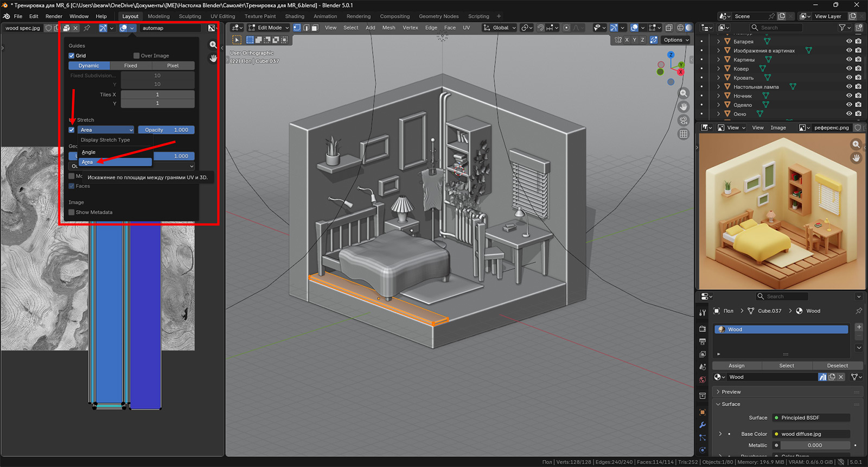This screenshot has height=467, width=868.
Task: Select face selection mode icon
Action: tap(315, 28)
